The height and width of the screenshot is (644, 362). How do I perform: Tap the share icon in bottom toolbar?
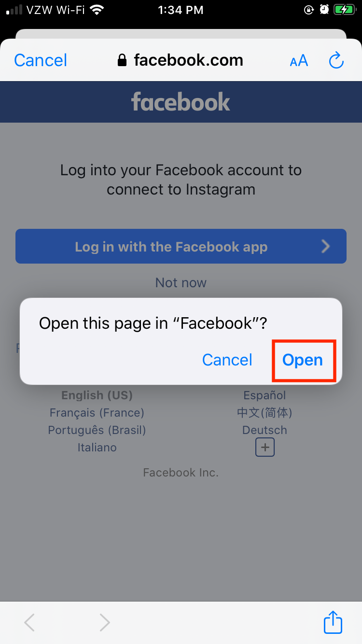click(333, 622)
